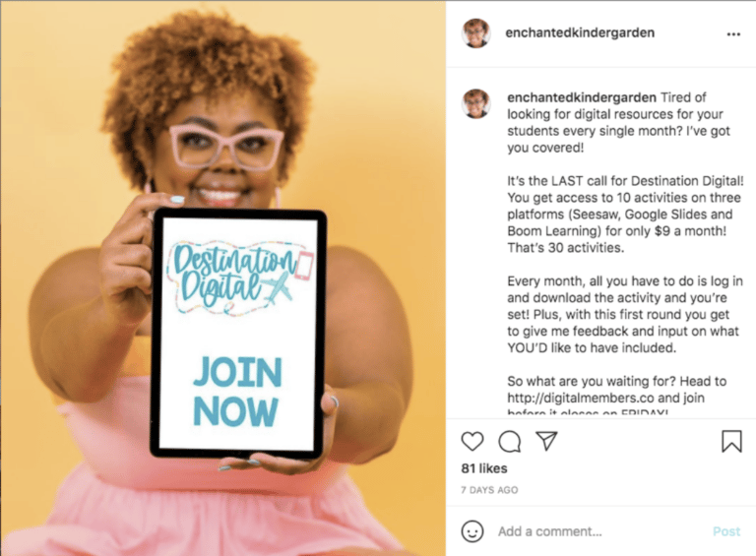This screenshot has height=556, width=756.
Task: Click the Destination Digital logo on the tablet
Action: (239, 278)
